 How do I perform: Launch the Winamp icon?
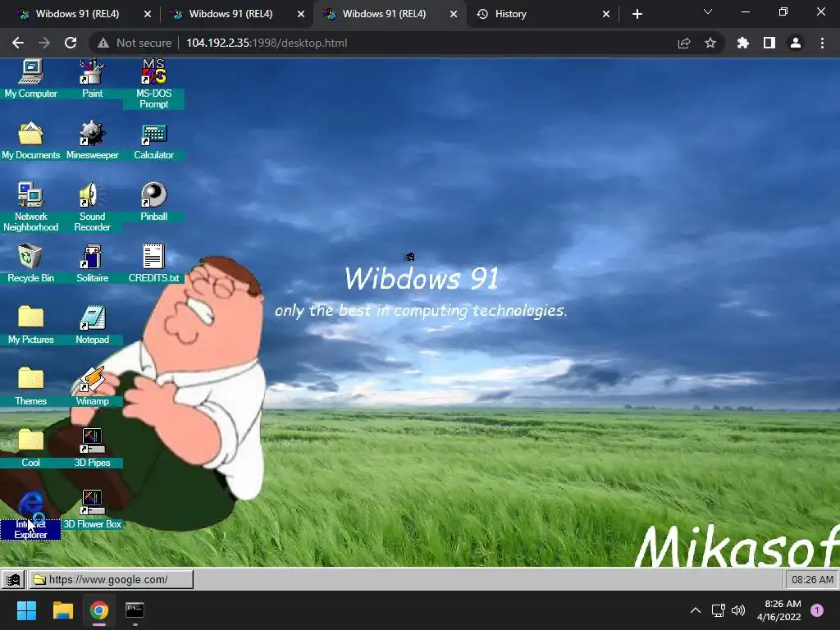click(x=92, y=387)
